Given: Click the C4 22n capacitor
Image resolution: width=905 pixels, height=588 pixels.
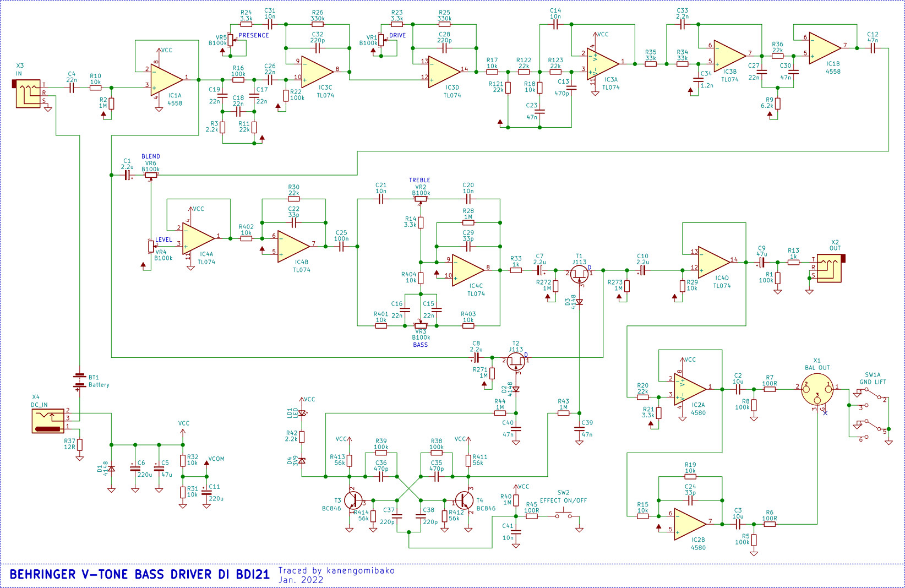Looking at the screenshot, I should [x=72, y=88].
